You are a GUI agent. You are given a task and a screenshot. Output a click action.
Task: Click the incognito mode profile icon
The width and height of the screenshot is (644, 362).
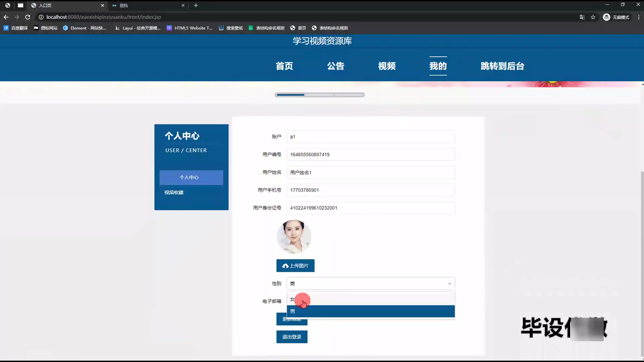pos(616,17)
